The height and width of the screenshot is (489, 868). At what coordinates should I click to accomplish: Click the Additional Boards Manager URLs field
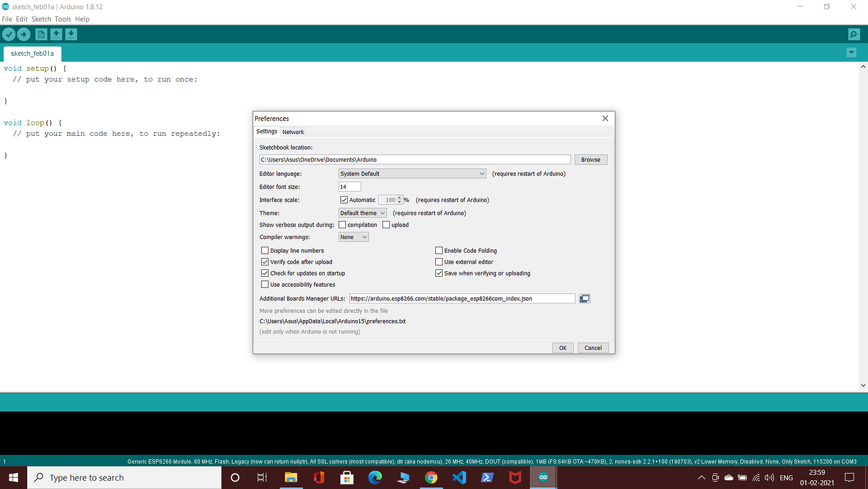[463, 298]
